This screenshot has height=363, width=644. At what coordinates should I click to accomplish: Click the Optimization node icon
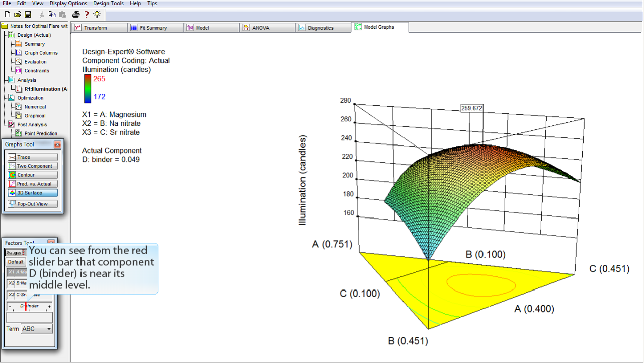(12, 98)
